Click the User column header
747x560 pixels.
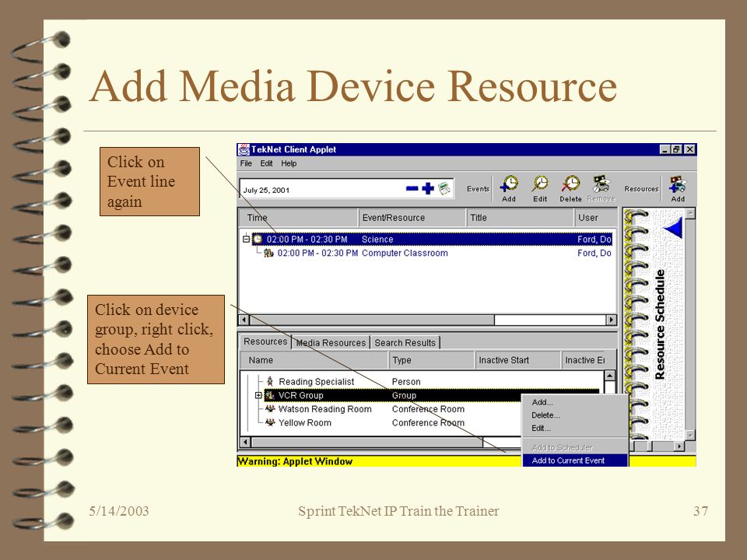(x=595, y=218)
